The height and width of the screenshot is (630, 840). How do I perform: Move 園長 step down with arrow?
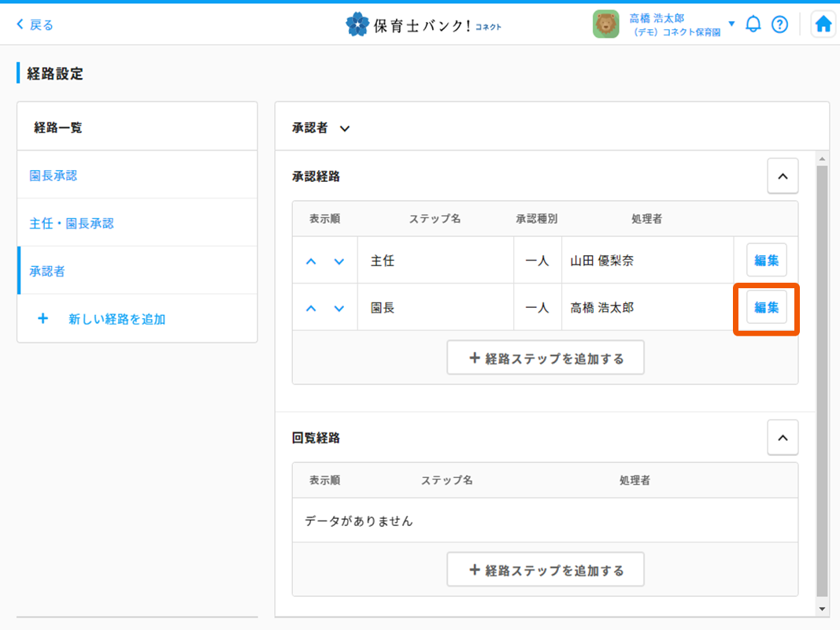click(x=339, y=308)
